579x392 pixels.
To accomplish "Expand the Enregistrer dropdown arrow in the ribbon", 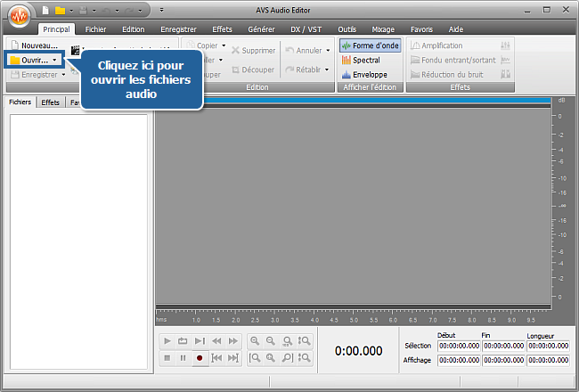I will pos(63,75).
